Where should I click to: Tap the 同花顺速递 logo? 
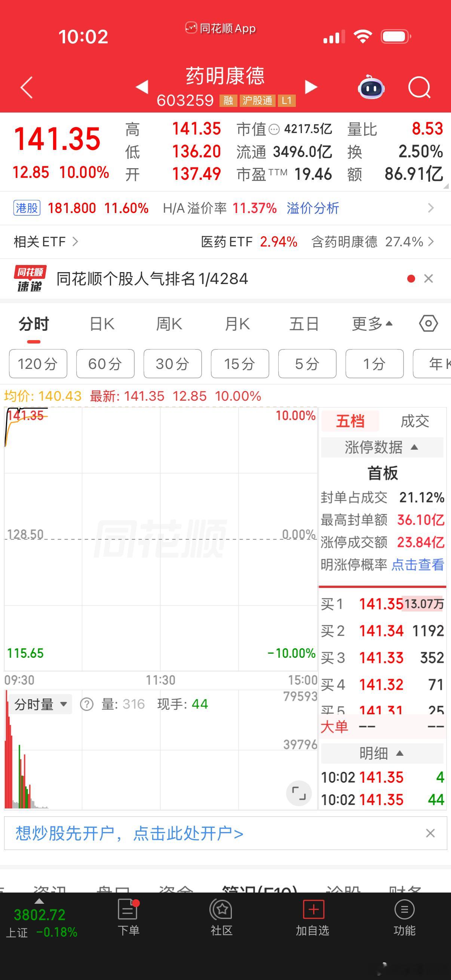coord(30,278)
